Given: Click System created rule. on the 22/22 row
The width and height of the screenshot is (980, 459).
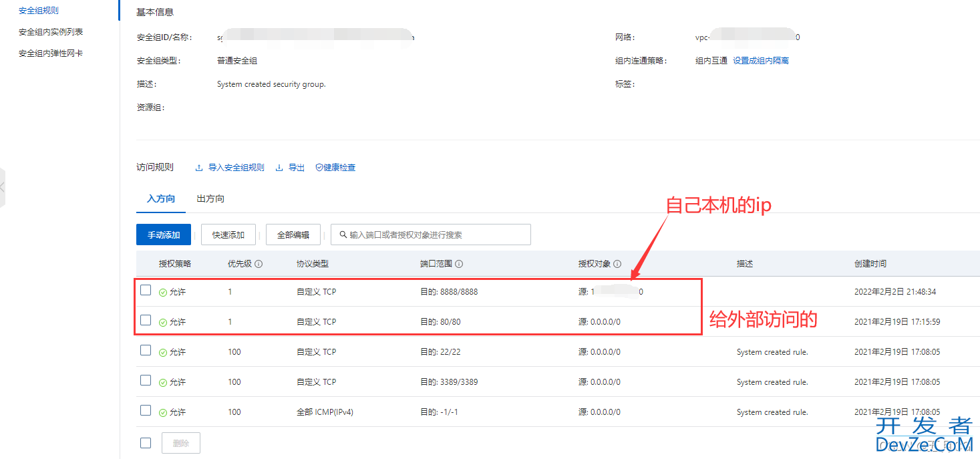Looking at the screenshot, I should click(x=772, y=352).
